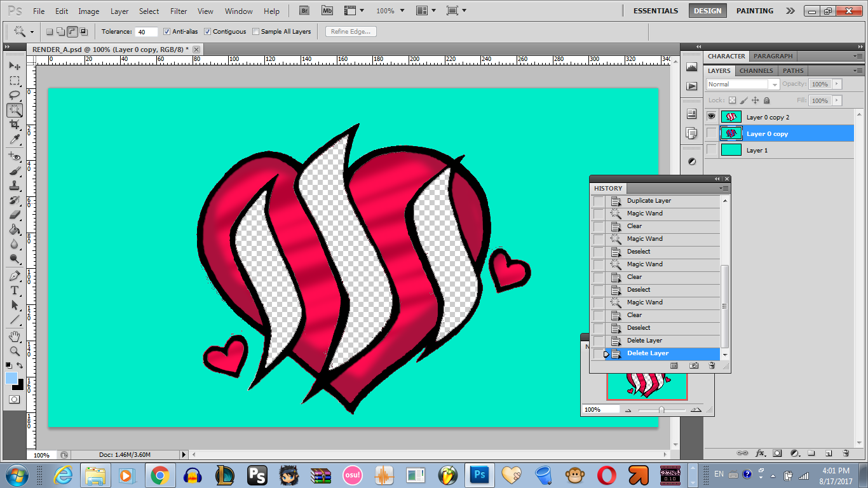
Task: Select the Line tool
Action: 15,320
